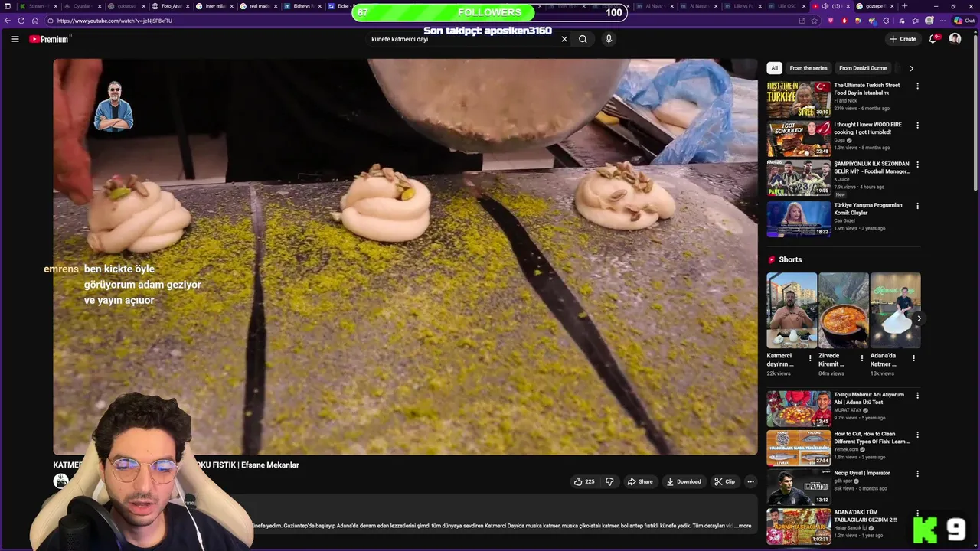Switch to the 'Foto_Ana' browser tab
980x551 pixels.
169,6
